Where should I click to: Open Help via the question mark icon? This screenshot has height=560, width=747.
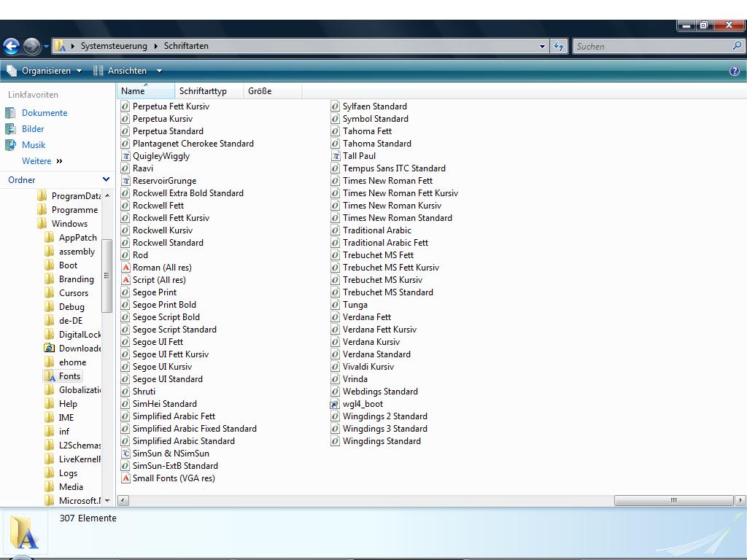coord(735,71)
